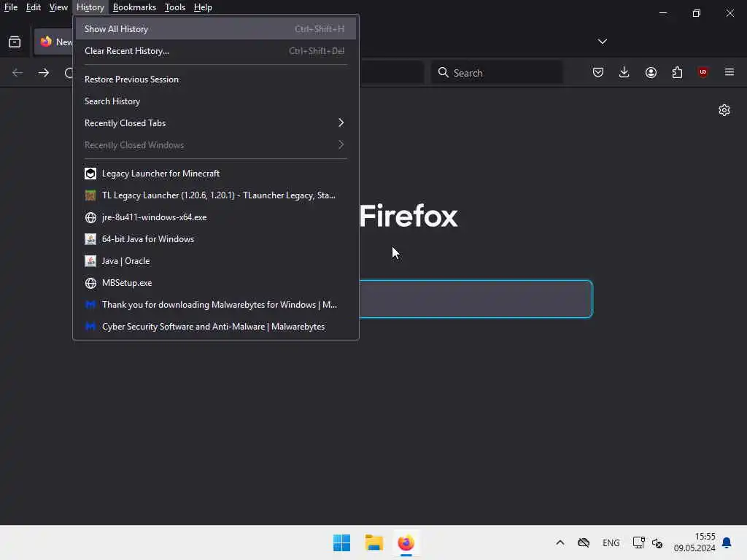Image resolution: width=747 pixels, height=560 pixels.
Task: Open the Firefox View icon
Action: pos(15,42)
